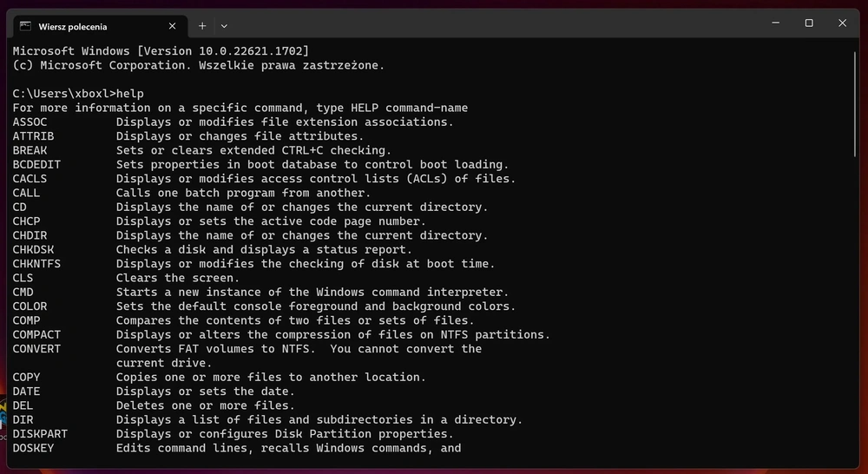
Task: Open a new tab with the plus icon
Action: pyautogui.click(x=202, y=25)
